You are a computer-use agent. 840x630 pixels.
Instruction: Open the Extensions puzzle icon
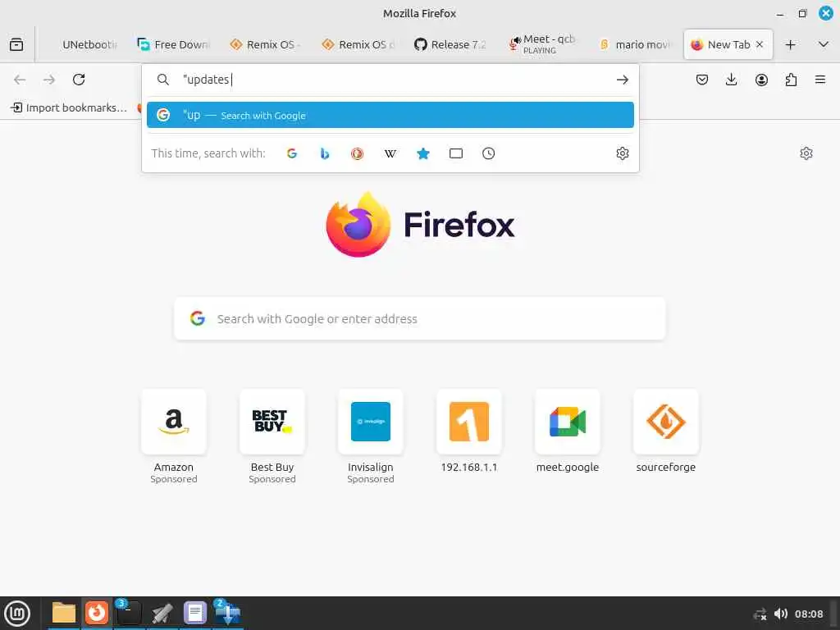(791, 80)
